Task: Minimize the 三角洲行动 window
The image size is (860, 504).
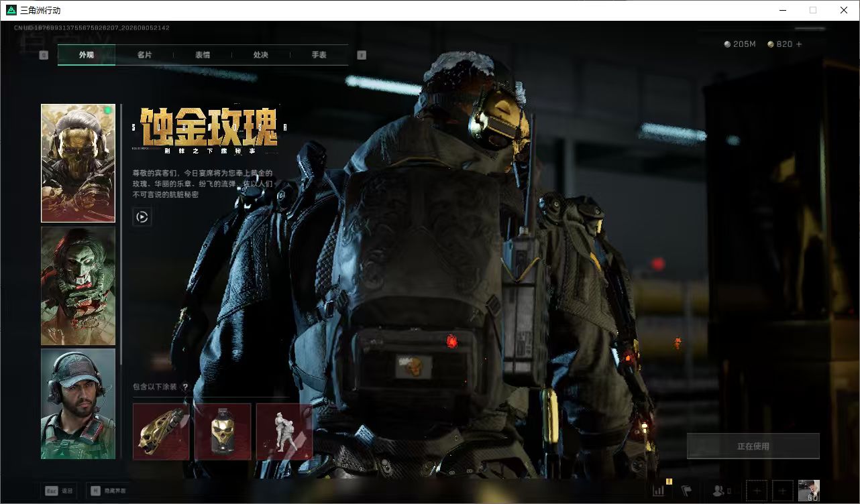Action: [x=782, y=10]
